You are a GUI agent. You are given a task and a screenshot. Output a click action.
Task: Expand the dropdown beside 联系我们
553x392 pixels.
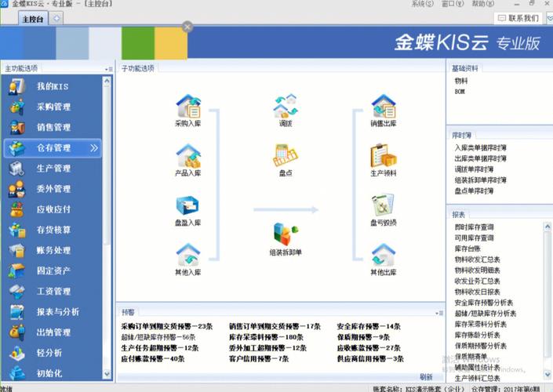pos(550,18)
